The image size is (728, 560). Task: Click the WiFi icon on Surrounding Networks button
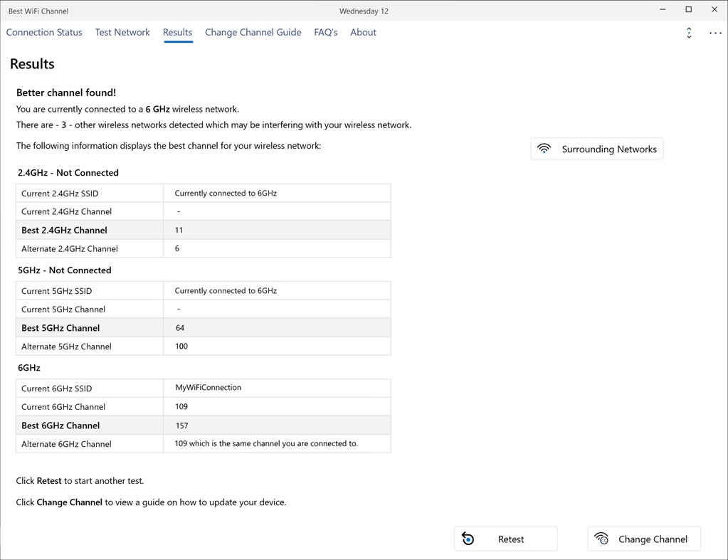tap(544, 148)
